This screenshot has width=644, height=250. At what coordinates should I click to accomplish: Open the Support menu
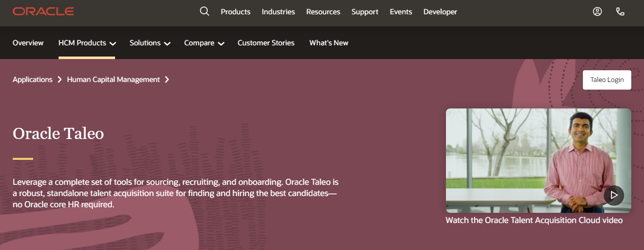[365, 12]
